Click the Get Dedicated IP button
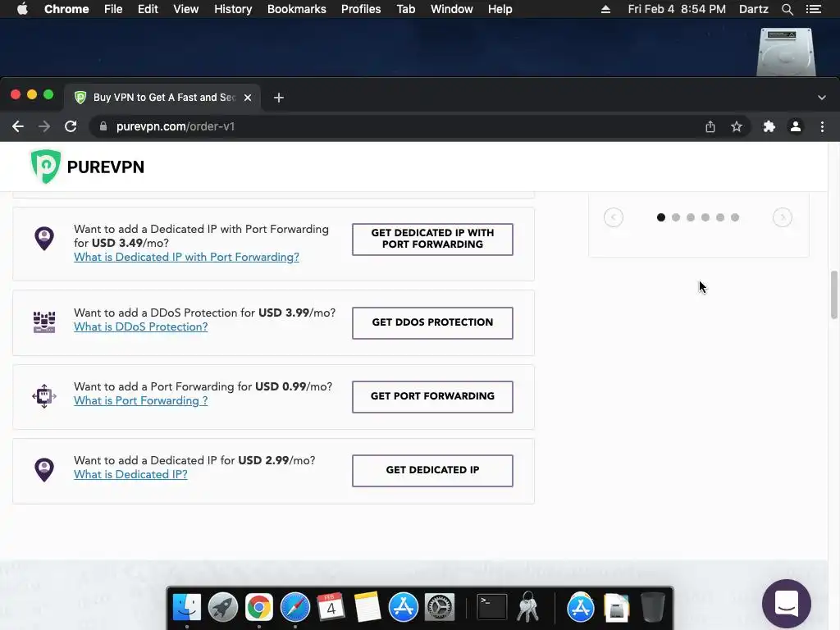Screen dimensions: 840x630 432,470
